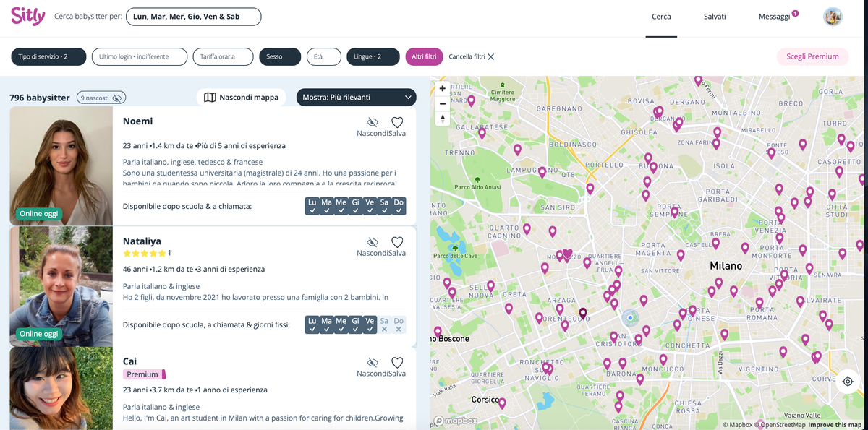Open Cai's profile name
Screen dimensions: 868x430
coord(129,361)
